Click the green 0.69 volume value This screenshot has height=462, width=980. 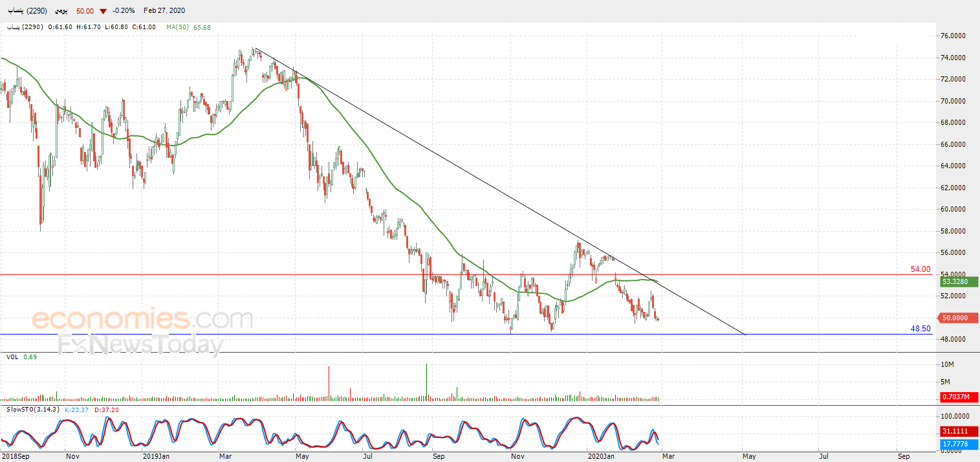click(30, 357)
